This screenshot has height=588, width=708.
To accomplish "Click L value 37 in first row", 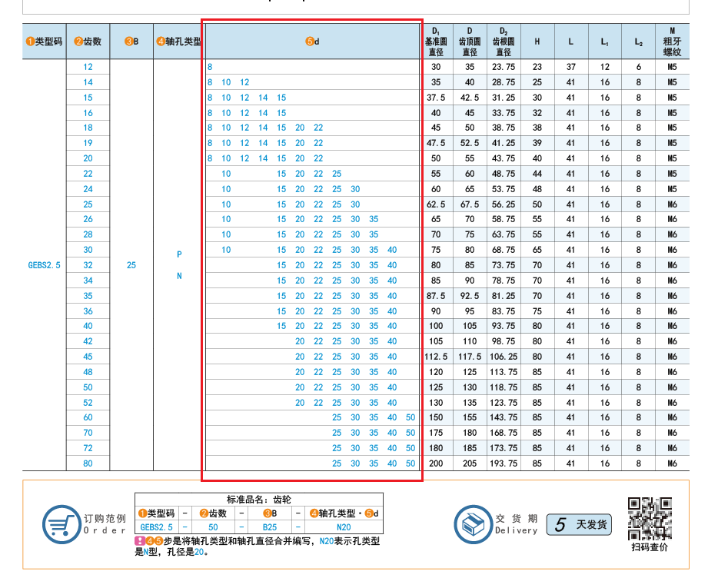I will (571, 67).
